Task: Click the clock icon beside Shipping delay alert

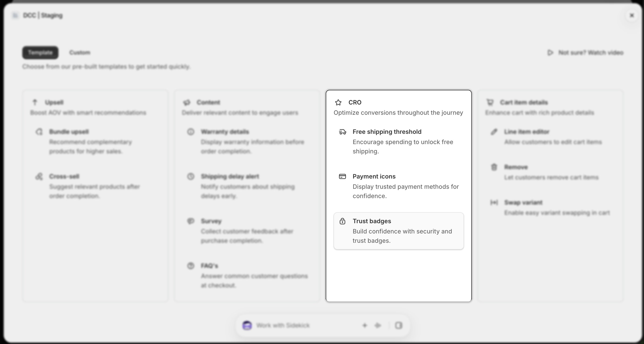Action: pyautogui.click(x=191, y=176)
